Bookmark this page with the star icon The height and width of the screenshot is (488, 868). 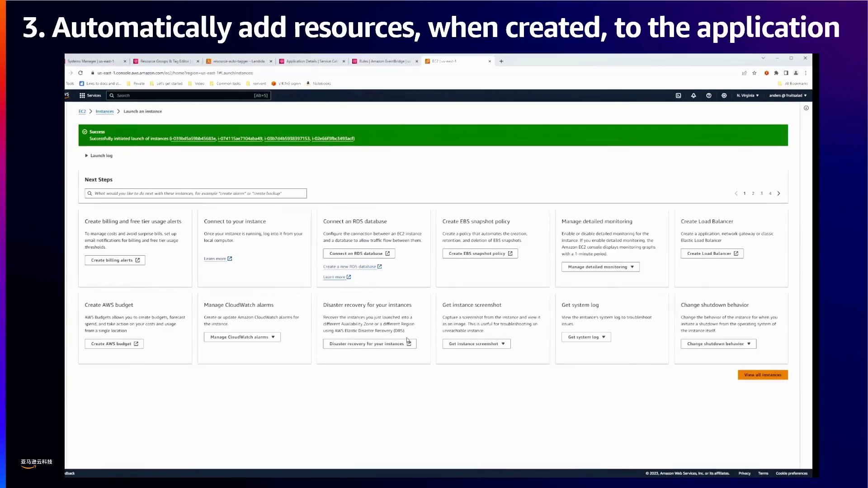pyautogui.click(x=754, y=73)
